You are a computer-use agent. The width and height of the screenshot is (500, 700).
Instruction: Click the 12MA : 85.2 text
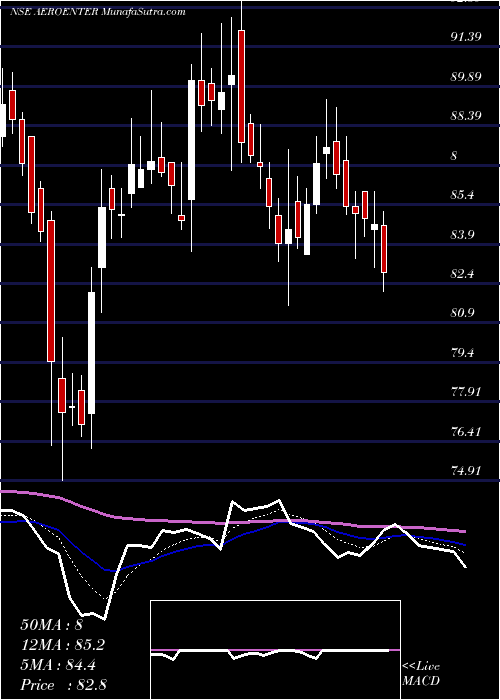(63, 645)
